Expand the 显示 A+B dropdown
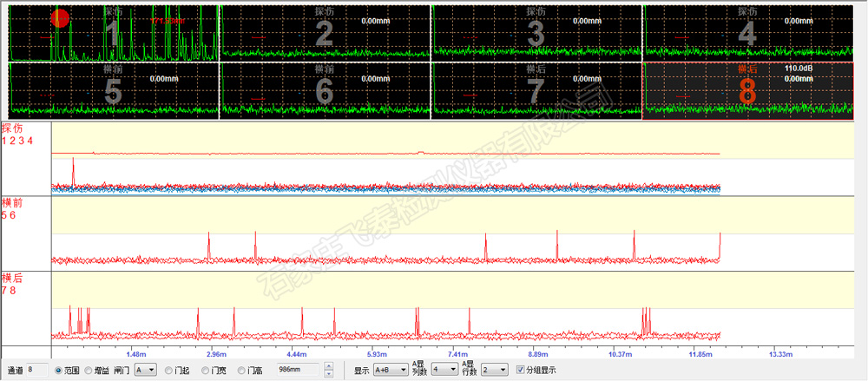Screen dimensions: 868x381 (x=391, y=370)
